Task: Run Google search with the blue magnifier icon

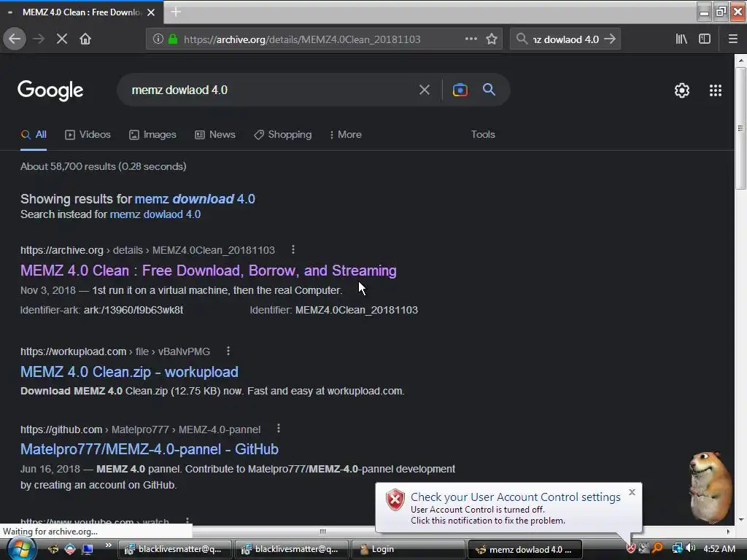Action: 489,89
